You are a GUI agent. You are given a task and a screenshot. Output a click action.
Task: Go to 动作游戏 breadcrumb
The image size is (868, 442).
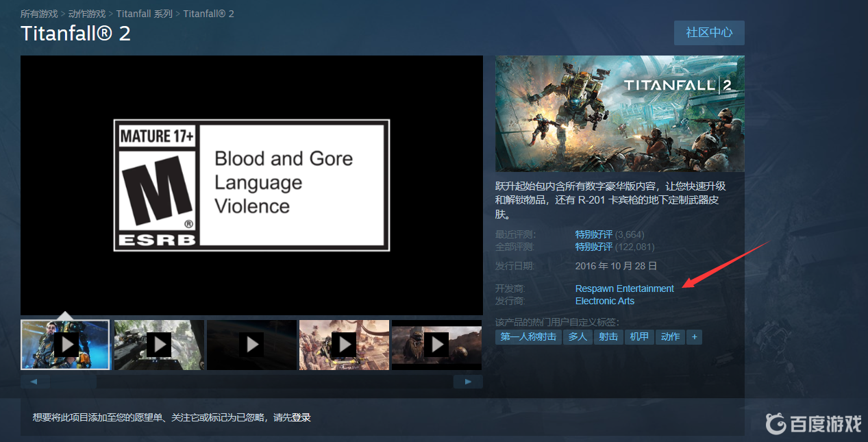click(87, 14)
